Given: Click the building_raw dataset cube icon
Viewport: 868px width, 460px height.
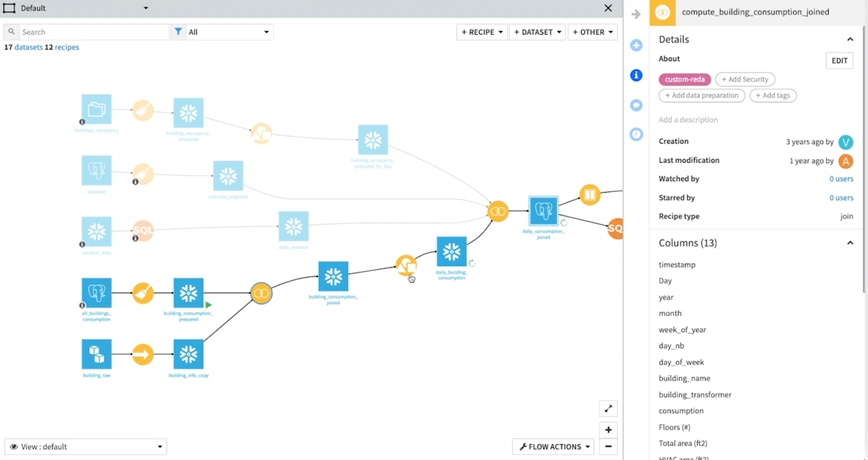Looking at the screenshot, I should pyautogui.click(x=96, y=353).
